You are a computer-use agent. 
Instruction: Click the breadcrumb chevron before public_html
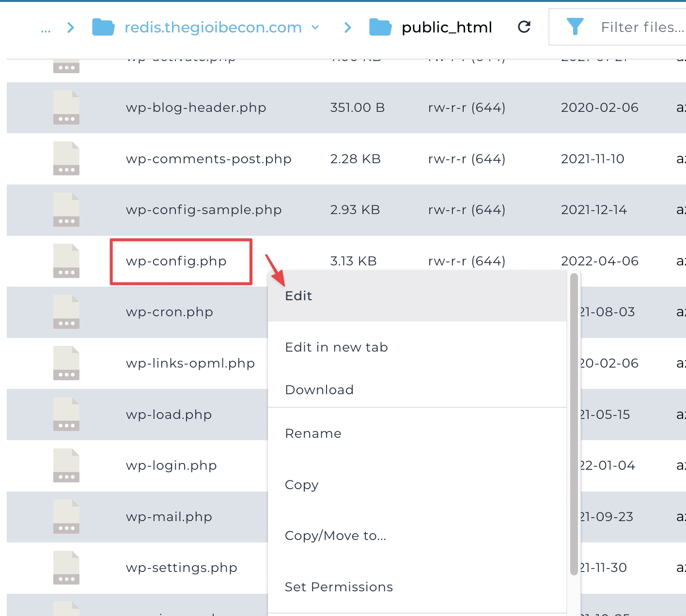point(347,27)
